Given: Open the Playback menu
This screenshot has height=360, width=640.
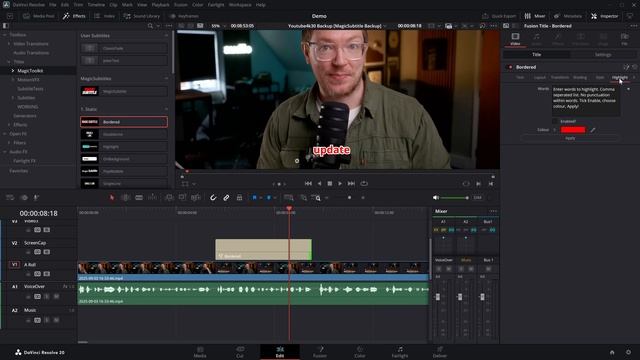Looking at the screenshot, I should pyautogui.click(x=160, y=5).
